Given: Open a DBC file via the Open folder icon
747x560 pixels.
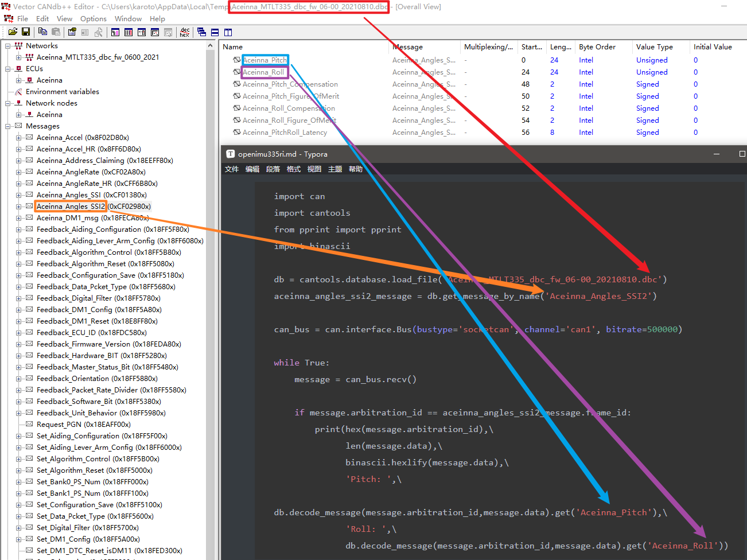Looking at the screenshot, I should (x=13, y=32).
